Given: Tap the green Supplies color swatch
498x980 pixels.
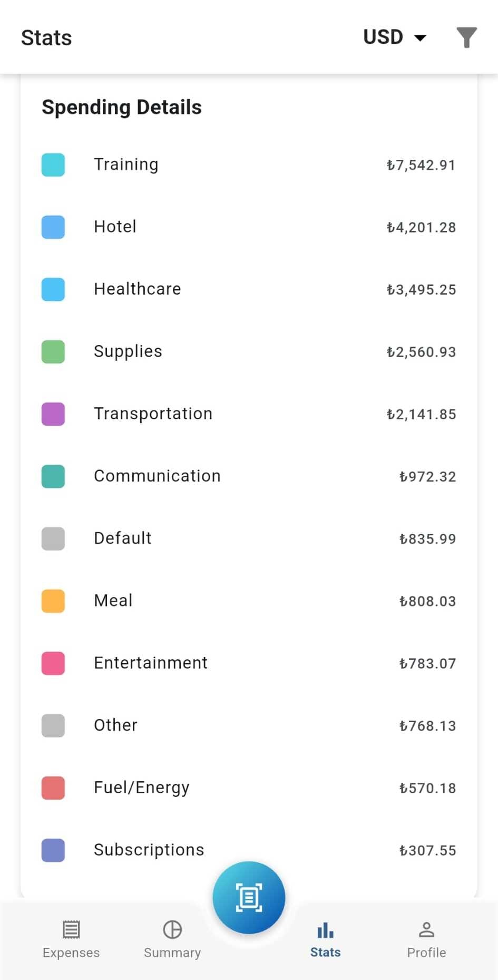Looking at the screenshot, I should click(x=53, y=351).
